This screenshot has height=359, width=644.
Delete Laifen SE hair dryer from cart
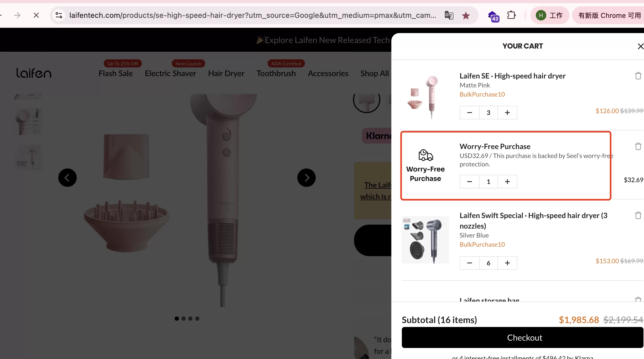pyautogui.click(x=638, y=76)
